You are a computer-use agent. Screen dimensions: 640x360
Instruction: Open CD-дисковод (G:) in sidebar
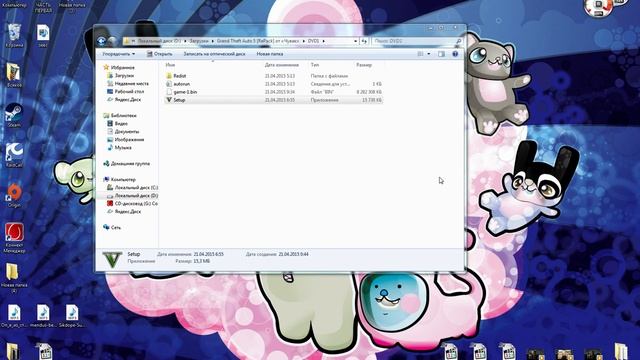132,203
